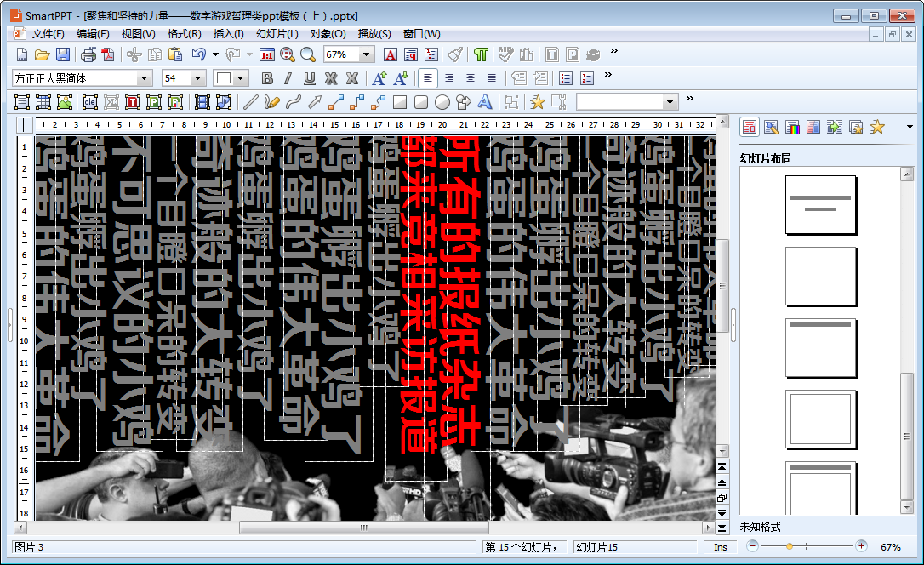
Task: Open the 67% zoom level dropdown
Action: [x=367, y=54]
